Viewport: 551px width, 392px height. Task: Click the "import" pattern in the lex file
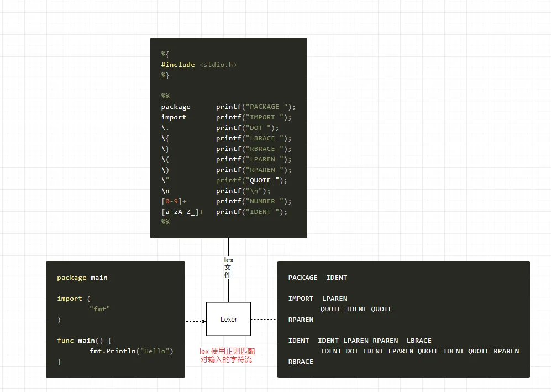[174, 117]
